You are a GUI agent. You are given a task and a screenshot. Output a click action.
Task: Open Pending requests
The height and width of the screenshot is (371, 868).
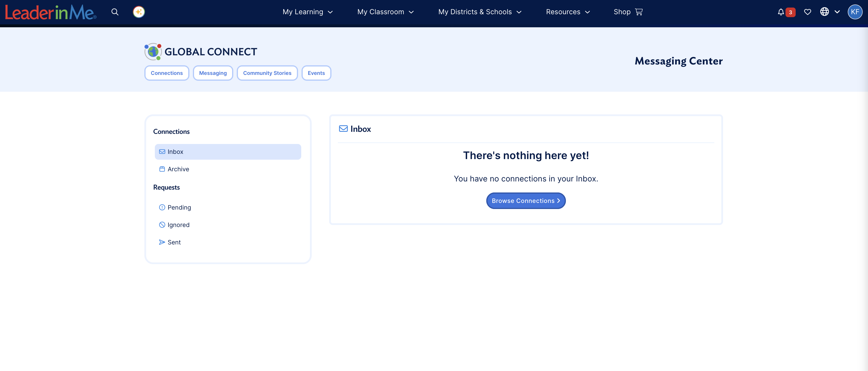(228, 207)
